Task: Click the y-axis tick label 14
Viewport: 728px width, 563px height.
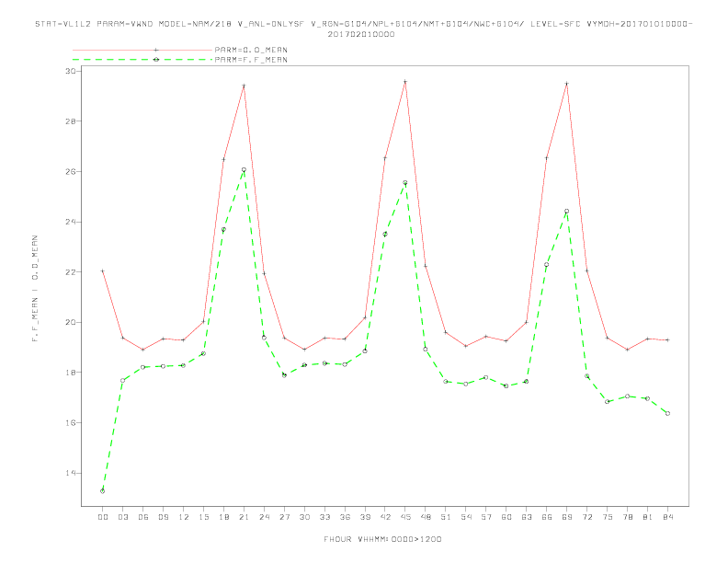Action: click(x=71, y=474)
